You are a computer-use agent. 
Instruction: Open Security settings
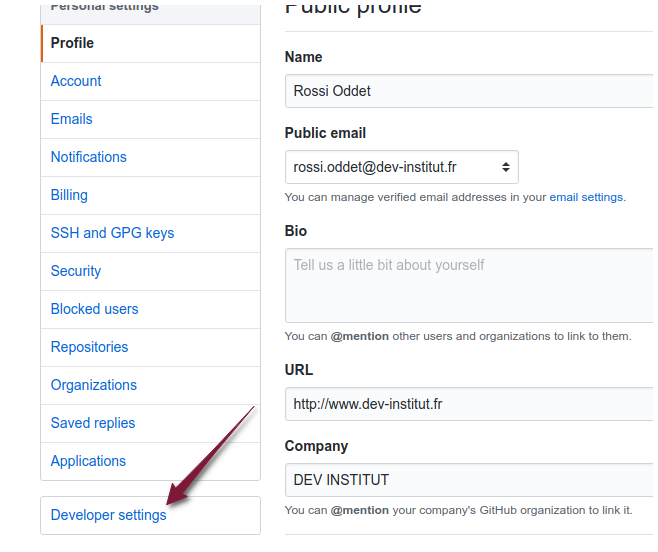pos(76,271)
